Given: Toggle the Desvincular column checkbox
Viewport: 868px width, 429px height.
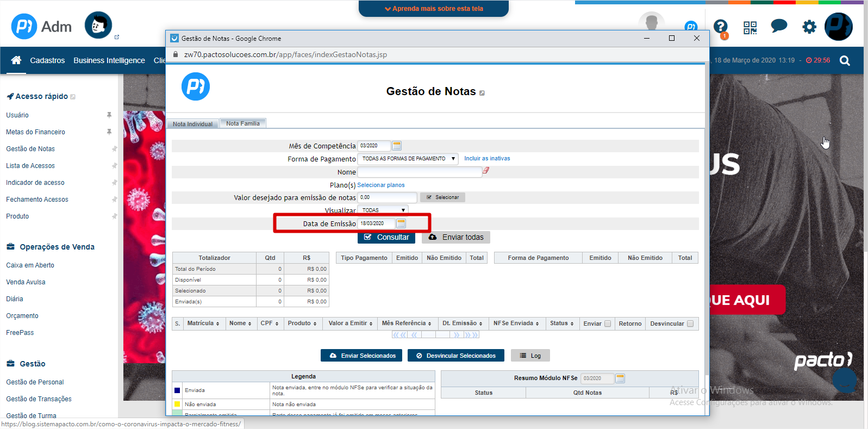Looking at the screenshot, I should pos(690,324).
